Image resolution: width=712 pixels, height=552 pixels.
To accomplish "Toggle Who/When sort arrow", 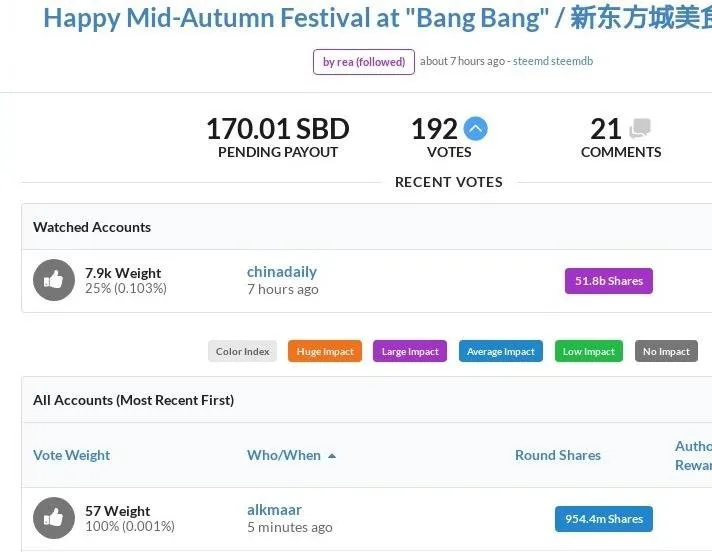I will (x=332, y=456).
